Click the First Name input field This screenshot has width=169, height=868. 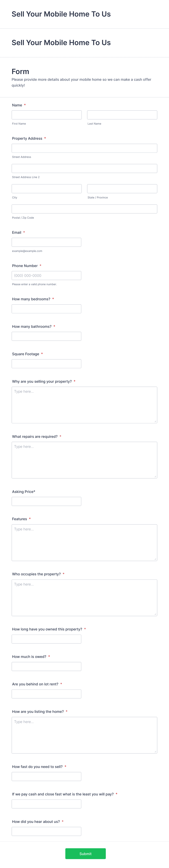click(x=47, y=115)
